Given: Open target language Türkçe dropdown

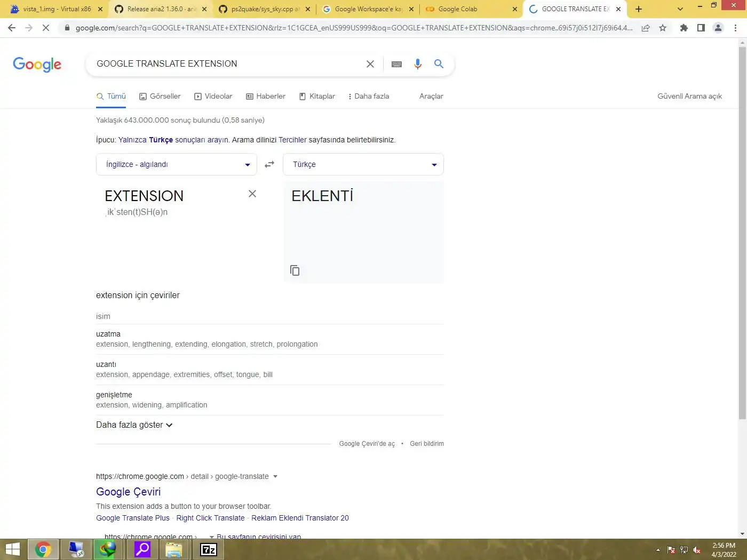Looking at the screenshot, I should 363,164.
